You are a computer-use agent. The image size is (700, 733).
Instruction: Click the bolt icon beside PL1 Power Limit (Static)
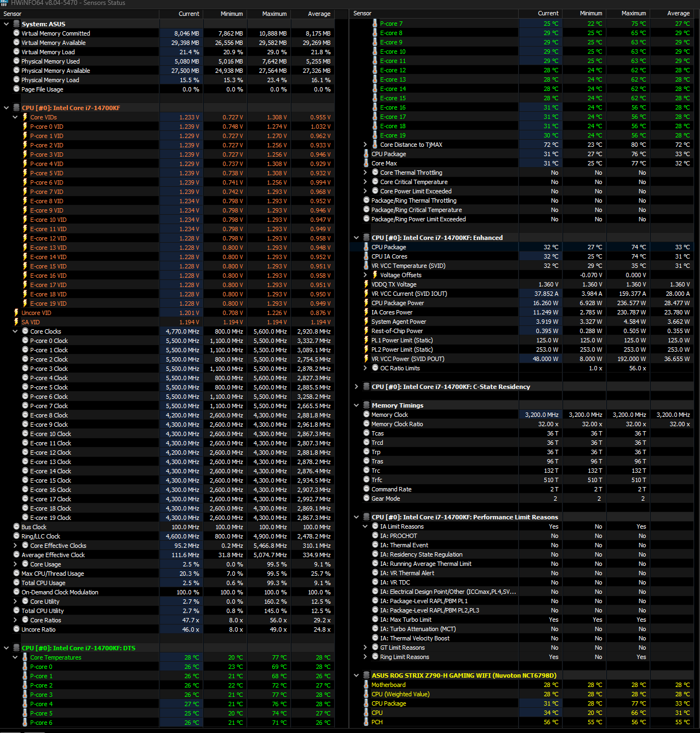click(366, 340)
